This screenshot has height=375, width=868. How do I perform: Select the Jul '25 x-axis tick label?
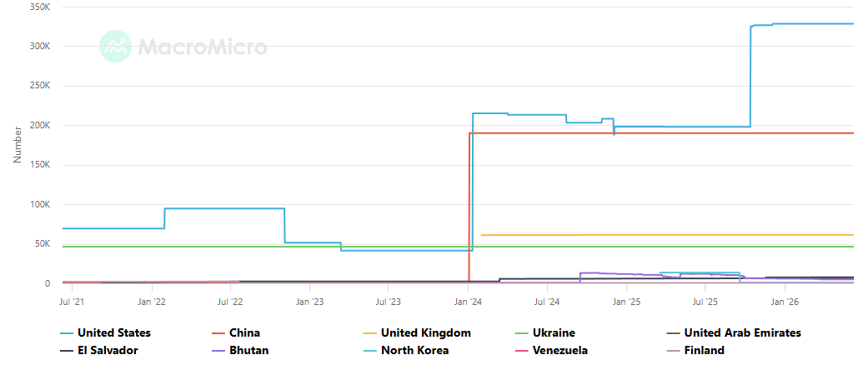pos(705,302)
